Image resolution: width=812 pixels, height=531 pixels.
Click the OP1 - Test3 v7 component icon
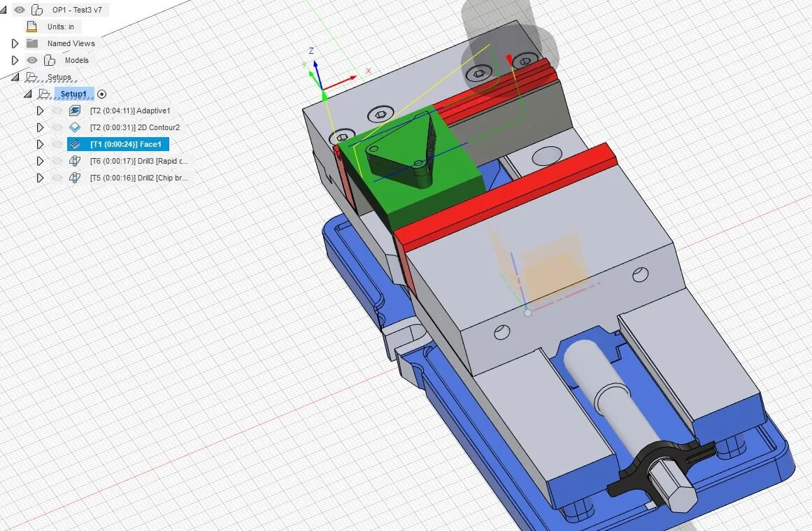37,10
